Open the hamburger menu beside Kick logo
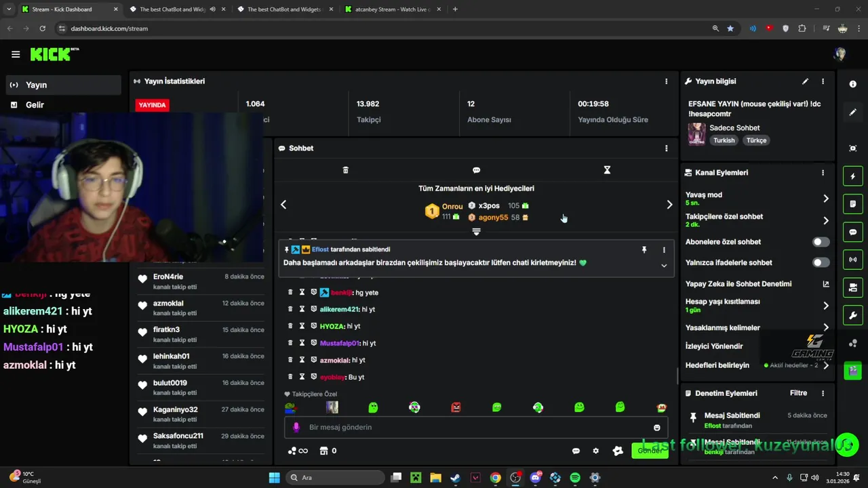Image resolution: width=868 pixels, height=488 pixels. [x=16, y=54]
